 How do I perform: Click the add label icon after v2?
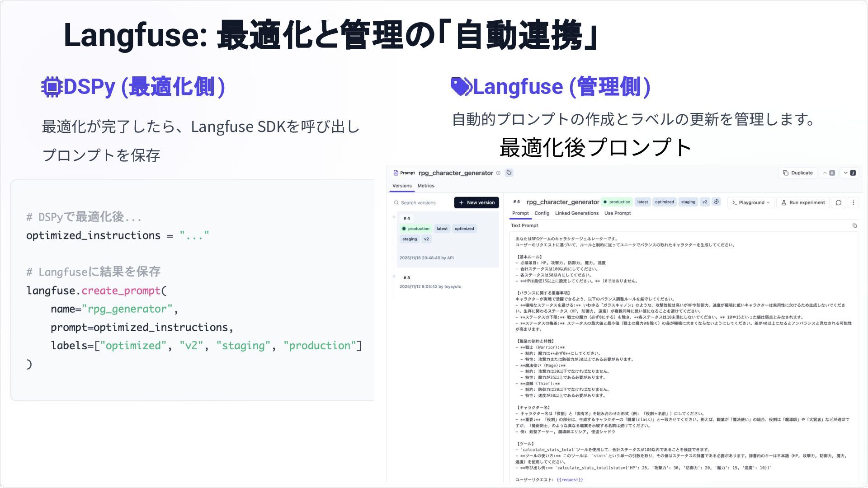point(716,202)
